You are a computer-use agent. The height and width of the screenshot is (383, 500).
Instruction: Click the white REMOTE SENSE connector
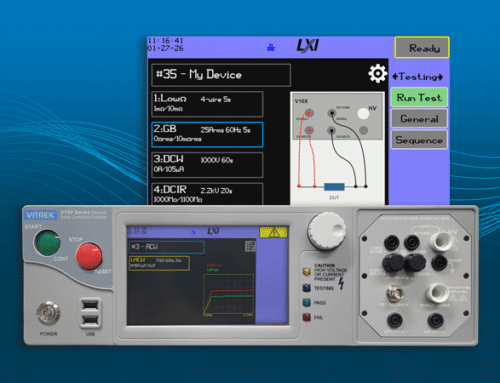point(437,293)
